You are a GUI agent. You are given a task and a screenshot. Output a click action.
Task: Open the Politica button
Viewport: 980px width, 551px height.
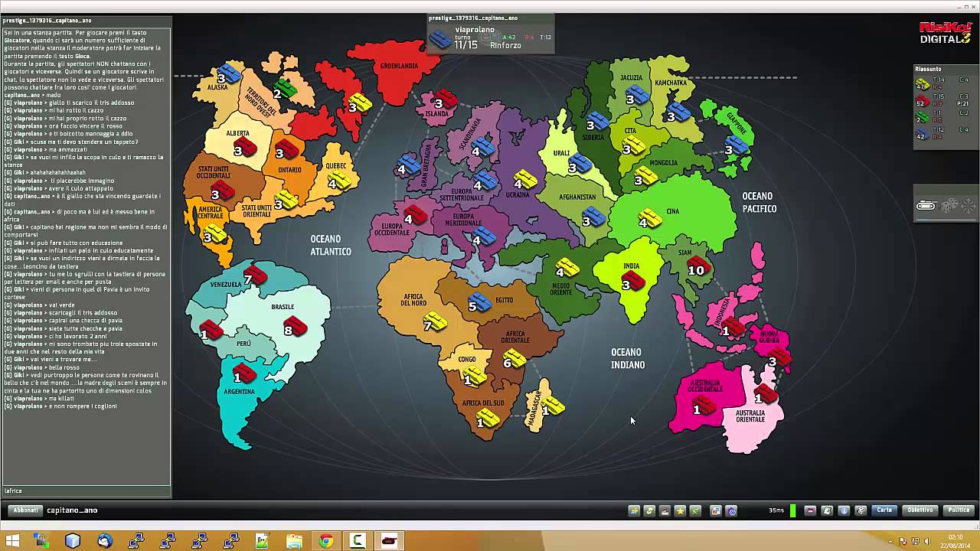point(959,510)
